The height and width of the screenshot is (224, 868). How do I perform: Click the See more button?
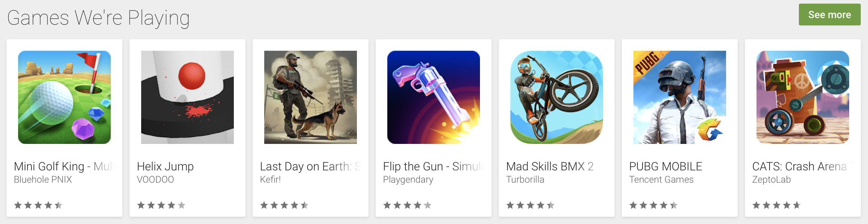[830, 14]
